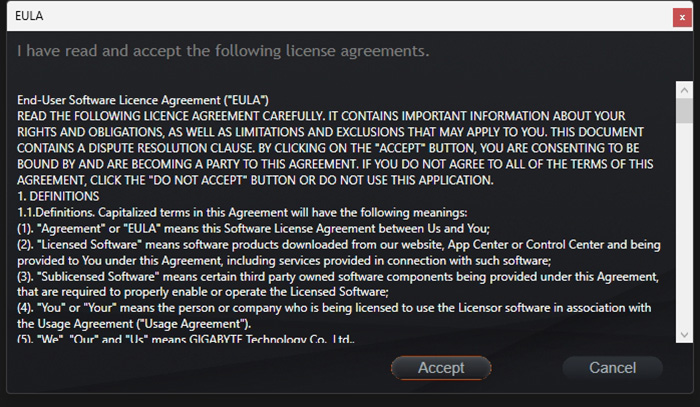Click the 'I have read and accept' heading
This screenshot has width=700, height=407.
223,51
